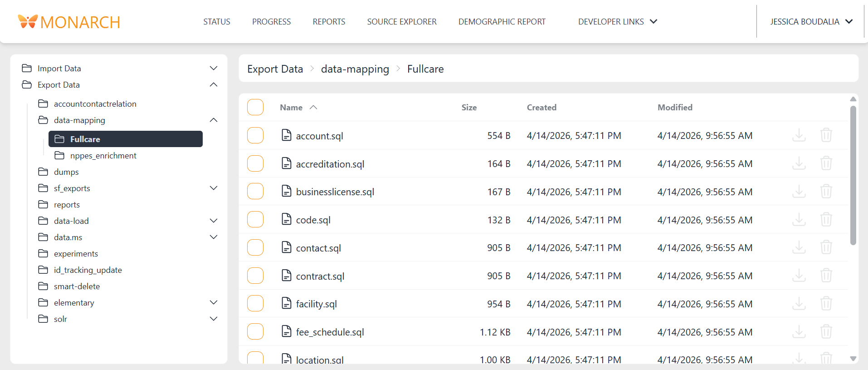Delete the code.sql file
The width and height of the screenshot is (868, 370).
pyautogui.click(x=826, y=220)
